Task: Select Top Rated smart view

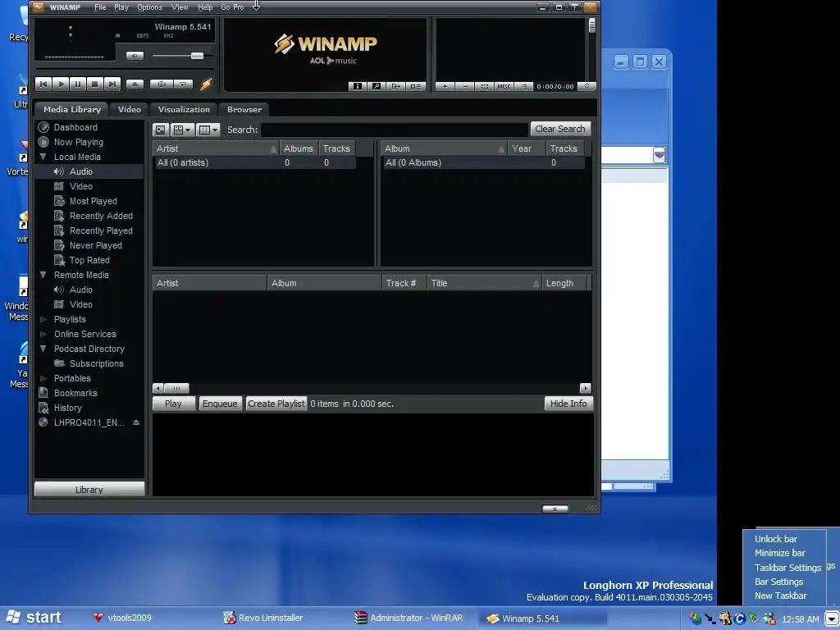Action: point(89,260)
